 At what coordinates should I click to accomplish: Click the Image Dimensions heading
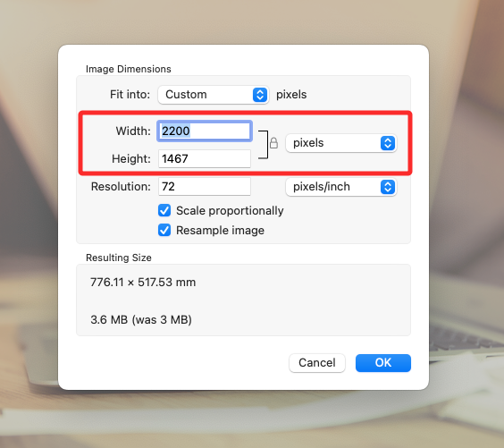click(129, 69)
